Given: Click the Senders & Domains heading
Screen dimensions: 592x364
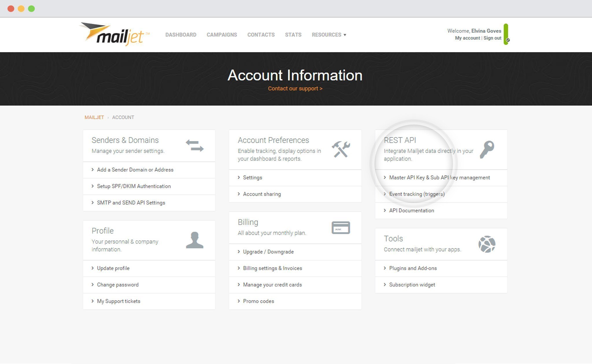Looking at the screenshot, I should (125, 140).
